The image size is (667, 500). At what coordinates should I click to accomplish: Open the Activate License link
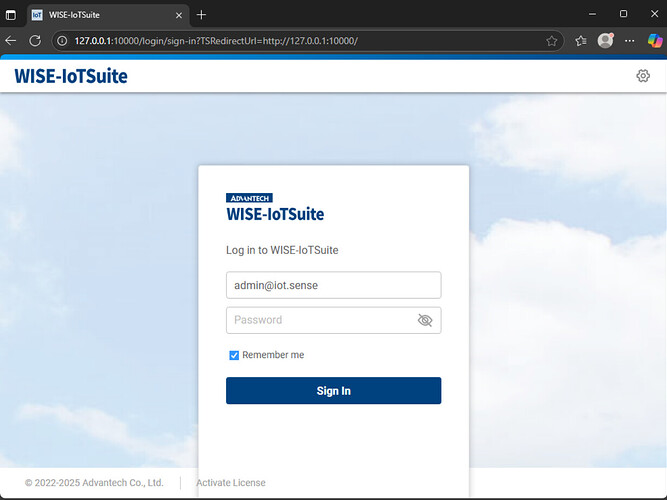coord(231,483)
